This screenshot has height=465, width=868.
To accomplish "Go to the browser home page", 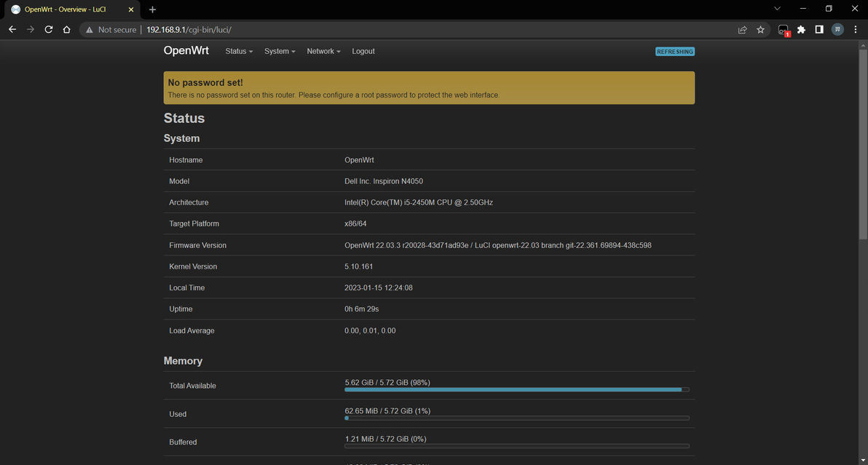I will click(x=67, y=30).
